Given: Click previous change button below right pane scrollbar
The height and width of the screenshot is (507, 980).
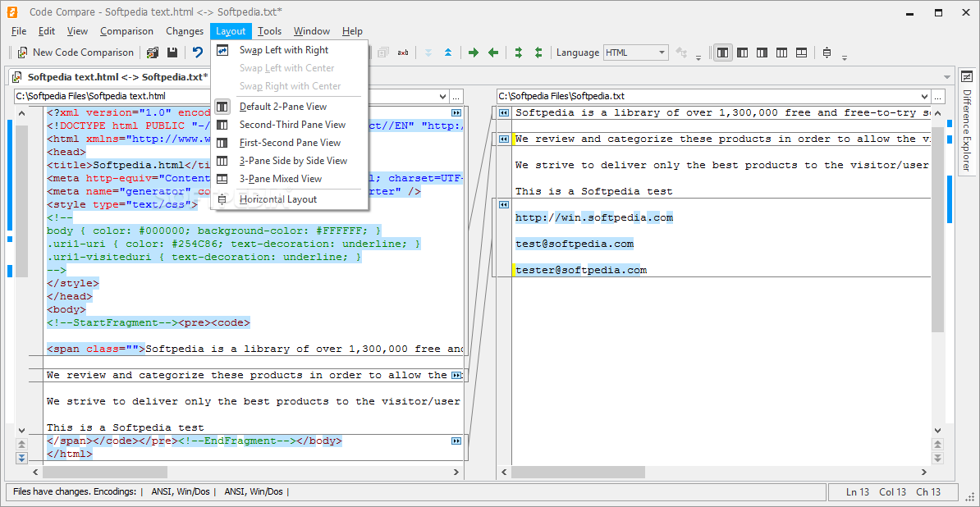Looking at the screenshot, I should [937, 444].
